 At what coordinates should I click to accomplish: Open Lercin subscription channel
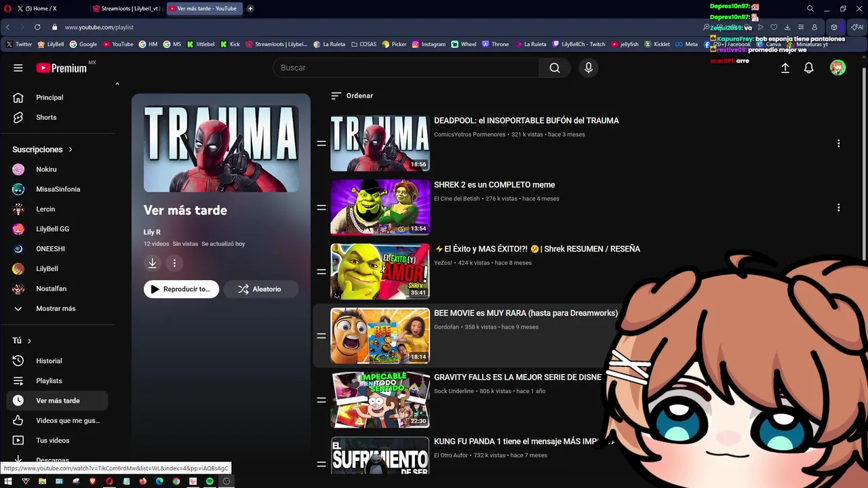(x=58, y=209)
